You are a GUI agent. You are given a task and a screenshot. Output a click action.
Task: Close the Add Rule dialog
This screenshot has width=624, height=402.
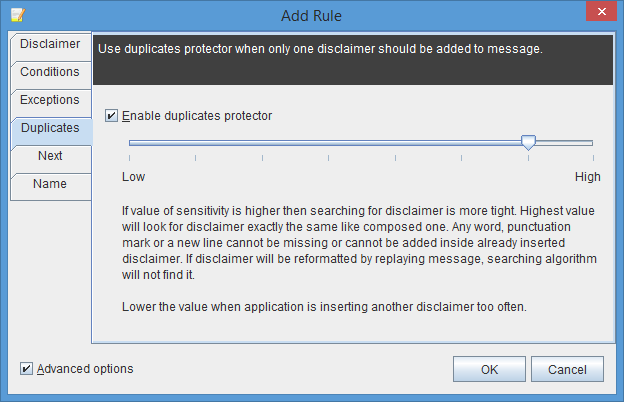click(601, 12)
